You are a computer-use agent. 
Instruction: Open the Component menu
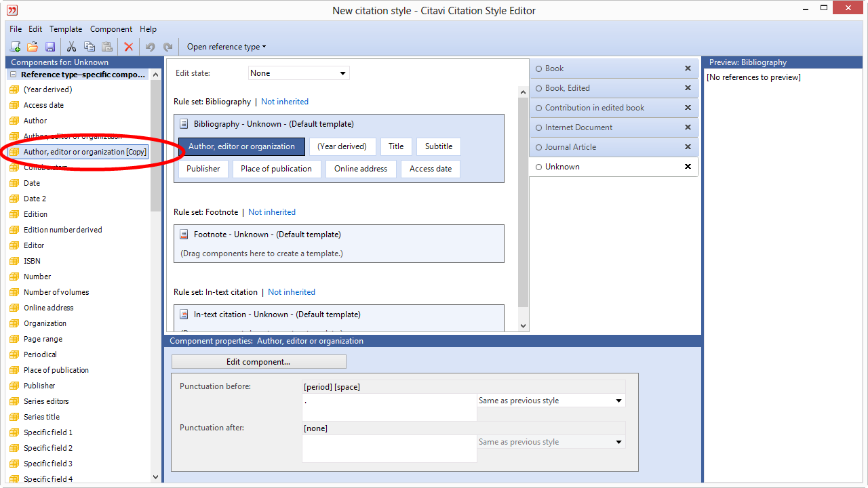coord(111,29)
